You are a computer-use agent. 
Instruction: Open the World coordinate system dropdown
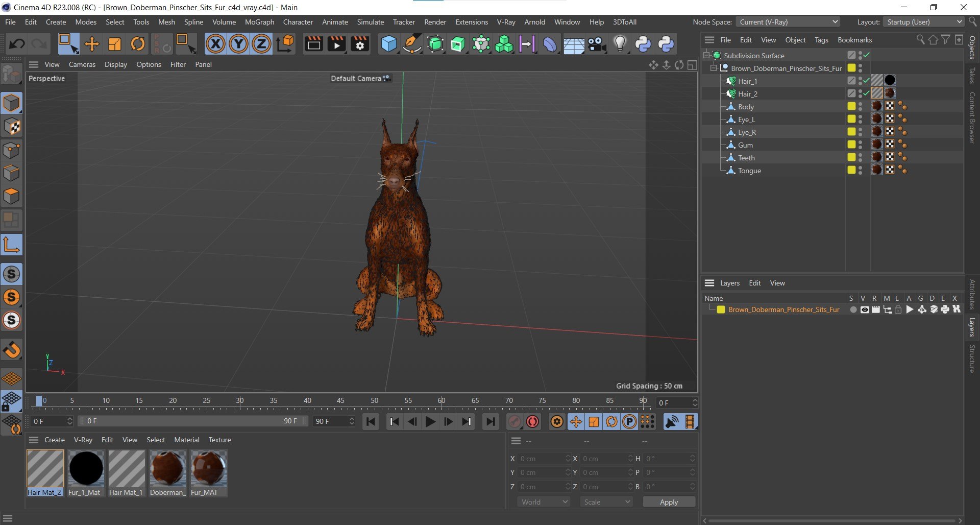(543, 502)
